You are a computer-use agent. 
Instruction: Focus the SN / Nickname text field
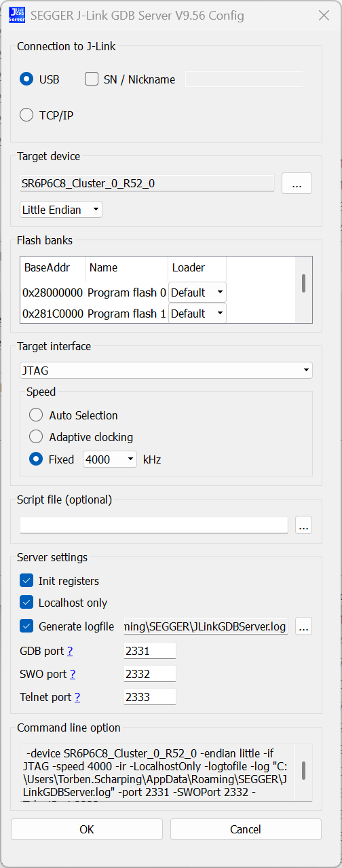244,79
